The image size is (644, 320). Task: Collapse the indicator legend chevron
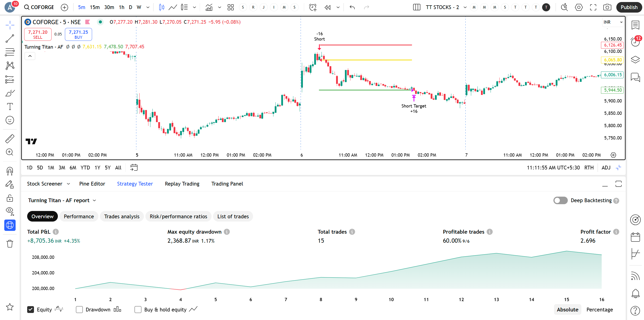click(x=30, y=56)
